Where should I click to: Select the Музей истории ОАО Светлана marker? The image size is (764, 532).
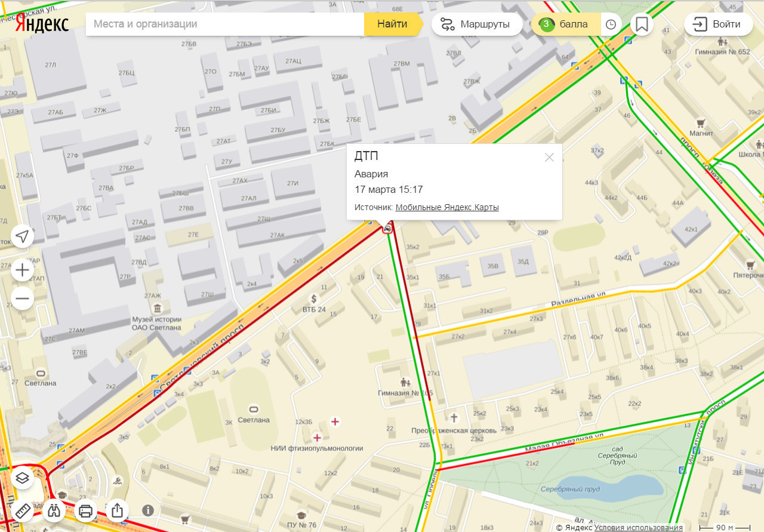157,308
